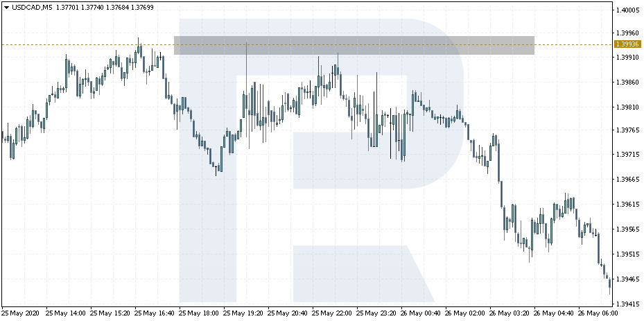This screenshot has width=644, height=321.
Task: Click the 1.39515 price scale label
Action: tap(628, 255)
